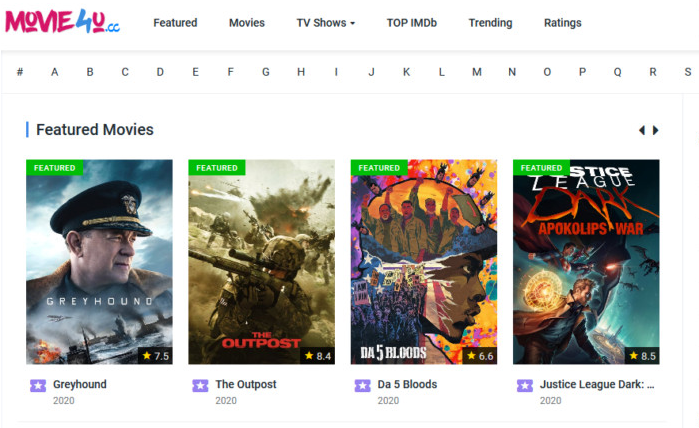This screenshot has width=699, height=428.
Task: Open the 8.5 rating badge on Justice League poster
Action: (642, 356)
